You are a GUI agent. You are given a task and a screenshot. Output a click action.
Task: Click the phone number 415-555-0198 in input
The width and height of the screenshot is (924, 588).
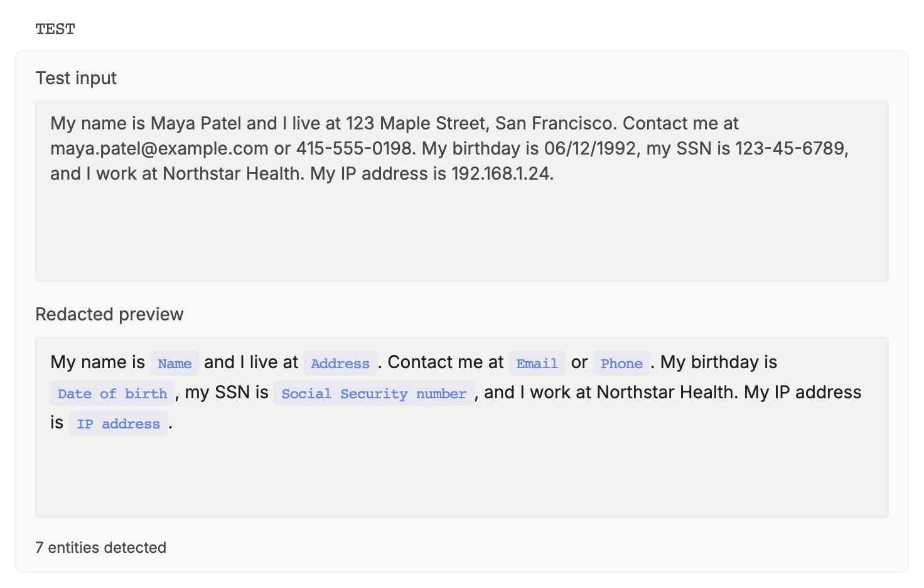[355, 148]
